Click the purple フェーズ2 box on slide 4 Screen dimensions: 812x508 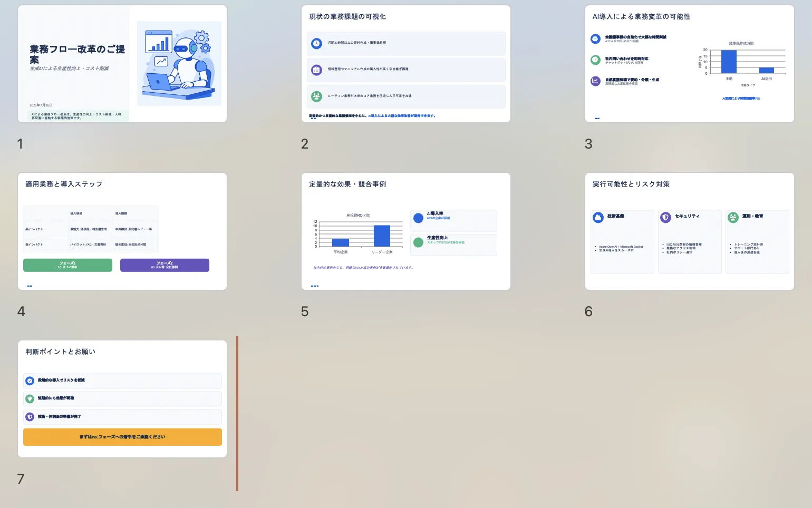point(165,265)
